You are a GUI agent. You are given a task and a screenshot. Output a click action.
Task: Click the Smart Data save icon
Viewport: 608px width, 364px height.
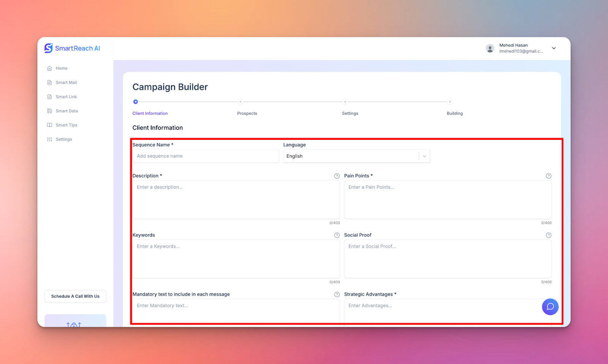pos(49,111)
